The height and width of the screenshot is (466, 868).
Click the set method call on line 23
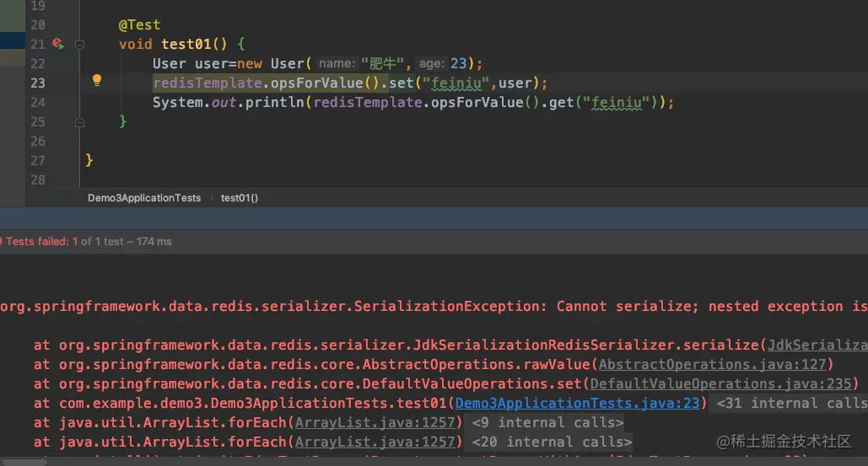coord(402,83)
